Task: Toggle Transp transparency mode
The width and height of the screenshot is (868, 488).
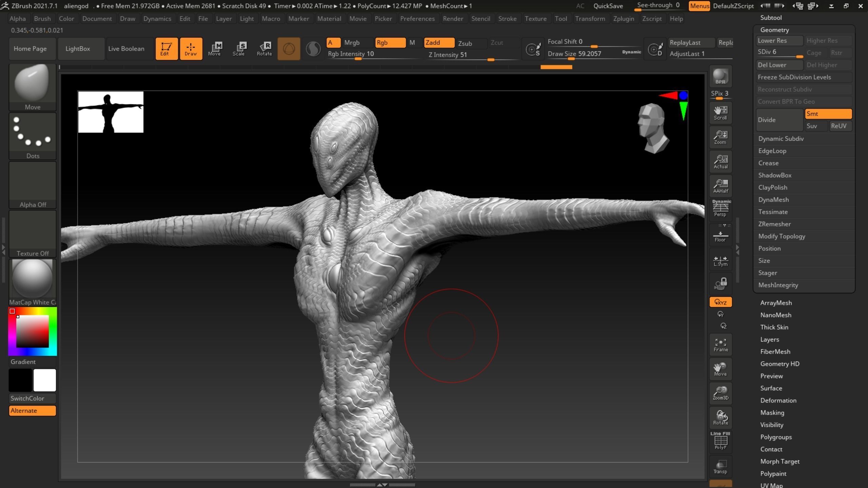Action: coord(721,467)
